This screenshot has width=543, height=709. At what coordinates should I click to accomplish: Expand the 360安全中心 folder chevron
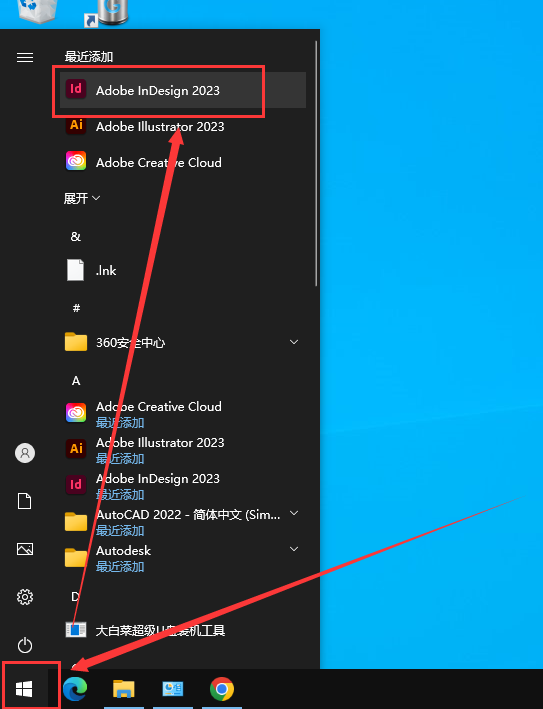(x=294, y=342)
